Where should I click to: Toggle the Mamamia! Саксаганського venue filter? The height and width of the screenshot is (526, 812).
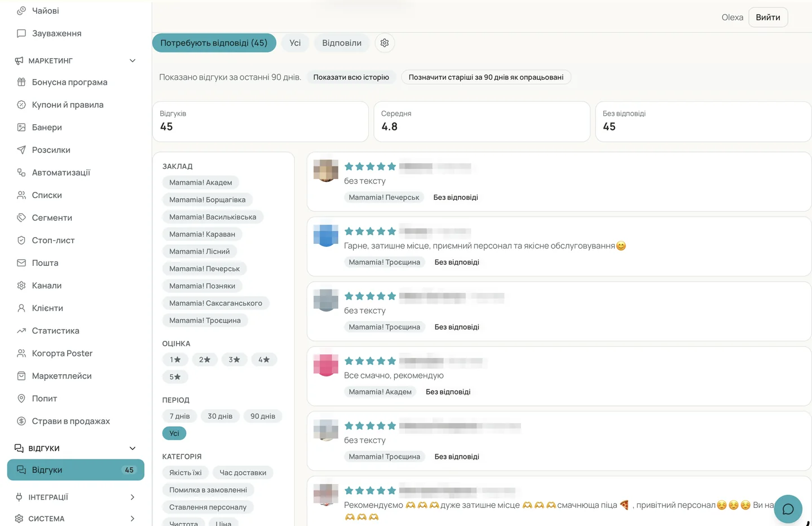(216, 303)
